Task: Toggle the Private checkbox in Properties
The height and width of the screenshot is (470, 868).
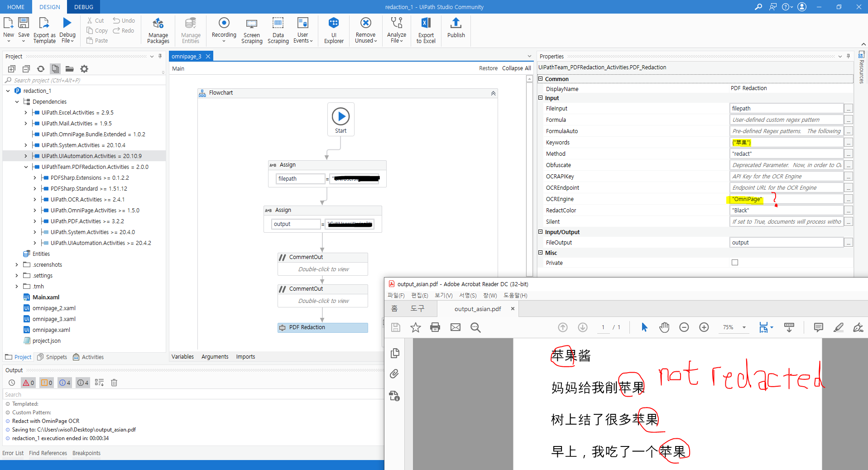Action: 734,263
